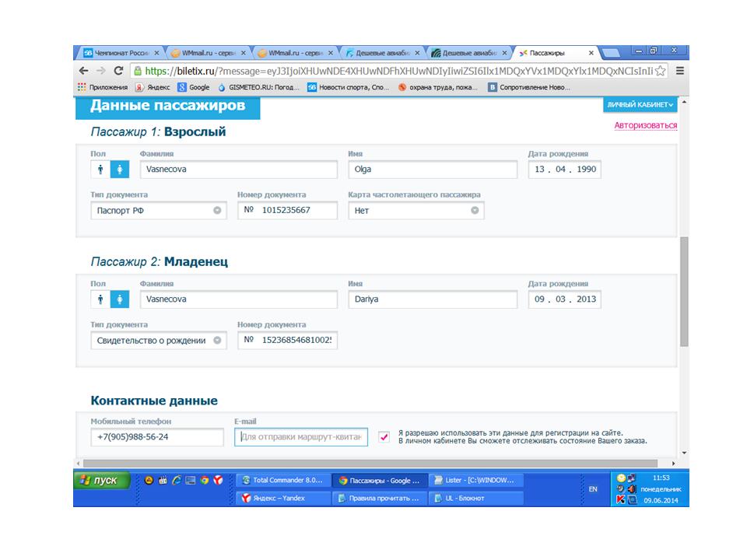The height and width of the screenshot is (560, 747).
Task: Click Passenger 1 birth date field 13.04.1990
Action: [x=565, y=170]
